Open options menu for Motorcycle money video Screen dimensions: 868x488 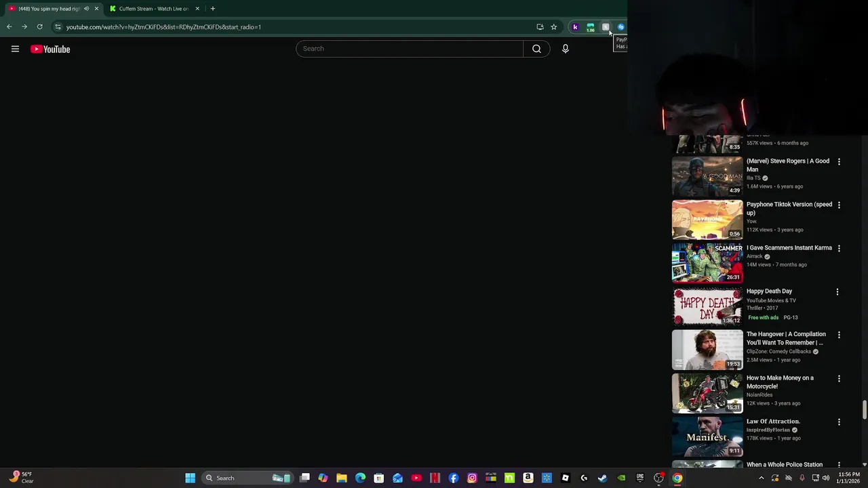[839, 379]
